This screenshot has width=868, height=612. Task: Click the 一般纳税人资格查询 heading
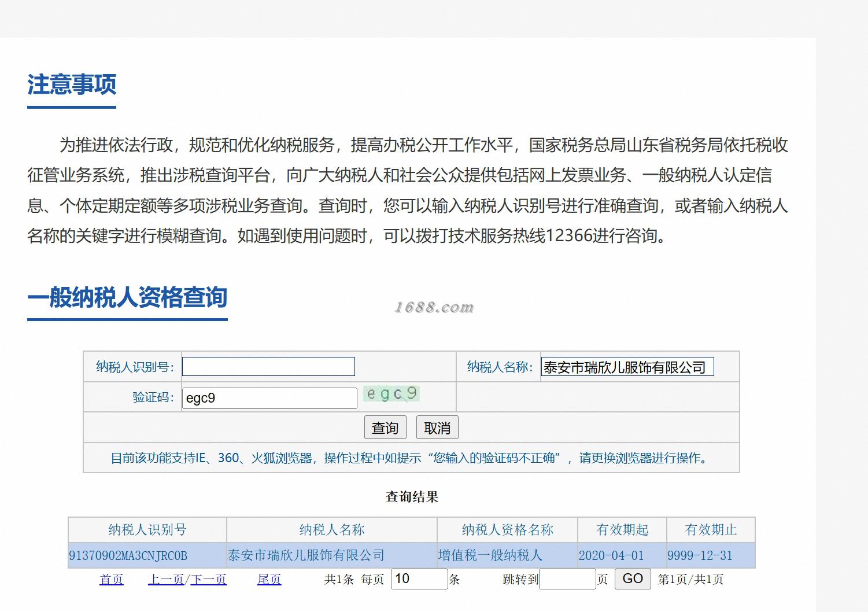pyautogui.click(x=127, y=297)
